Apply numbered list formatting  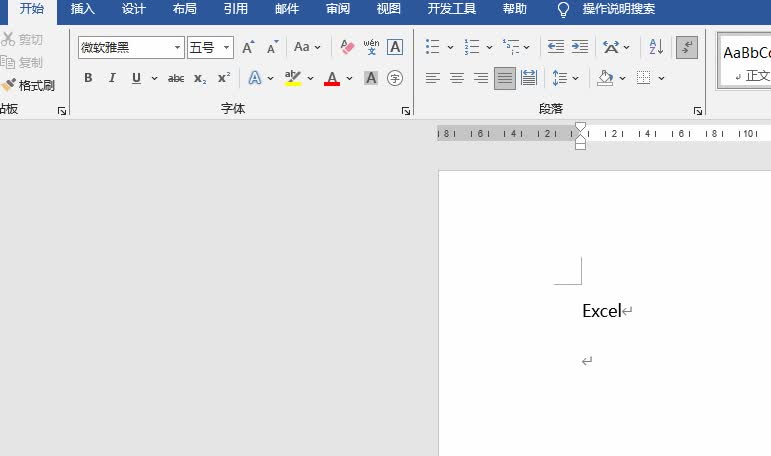coord(472,47)
